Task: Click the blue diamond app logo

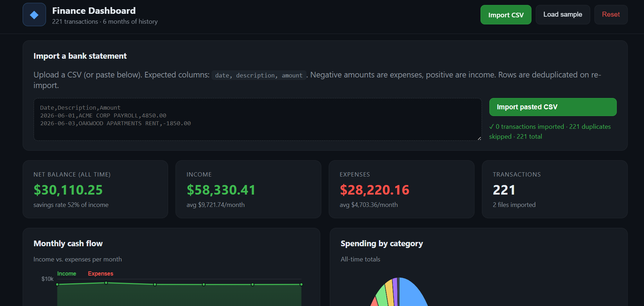Action: [x=34, y=15]
